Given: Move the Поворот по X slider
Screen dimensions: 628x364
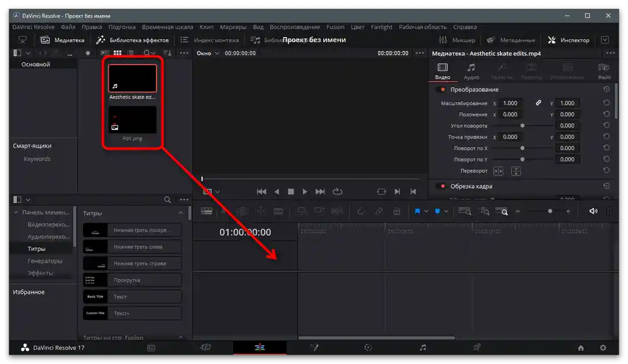Looking at the screenshot, I should pos(522,148).
